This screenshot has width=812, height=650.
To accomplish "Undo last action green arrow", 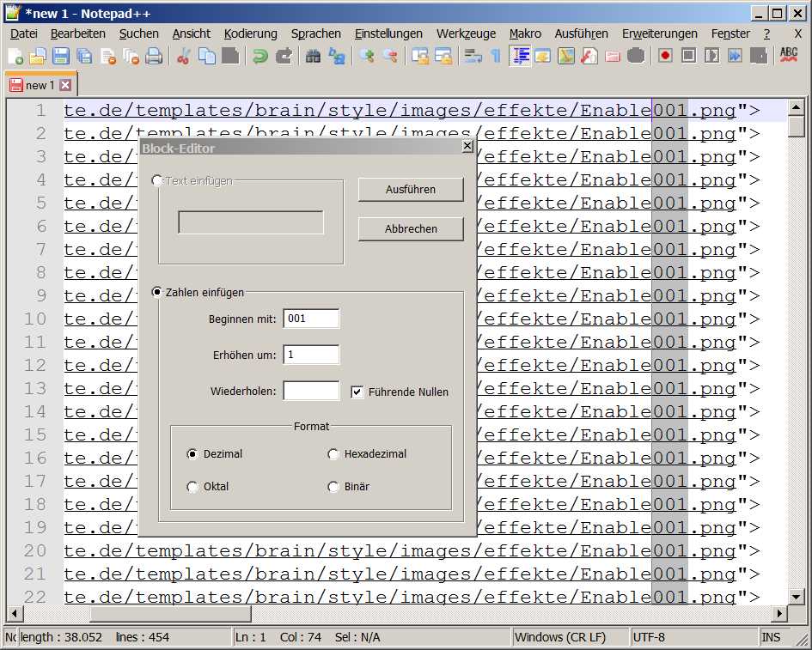I will (260, 56).
